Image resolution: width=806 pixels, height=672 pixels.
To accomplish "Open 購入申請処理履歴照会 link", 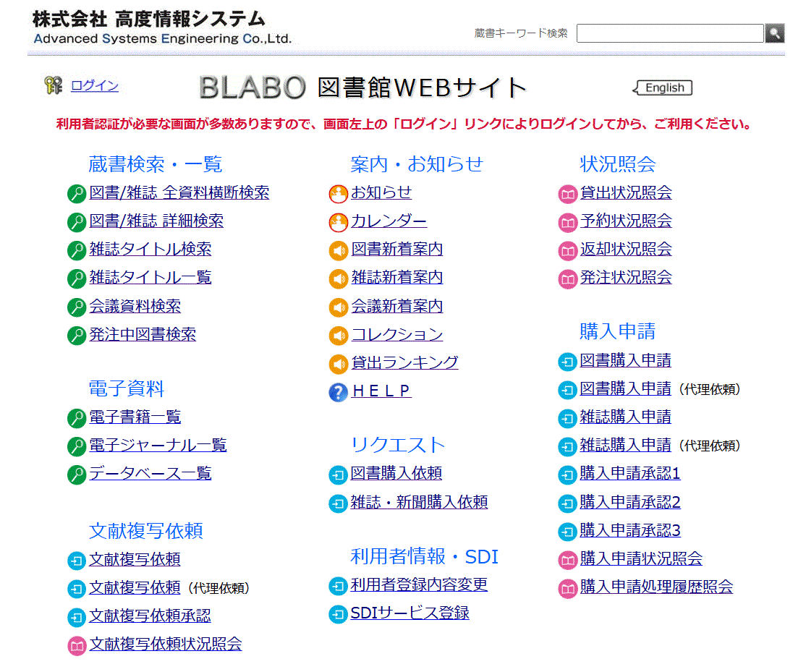I will (x=656, y=587).
